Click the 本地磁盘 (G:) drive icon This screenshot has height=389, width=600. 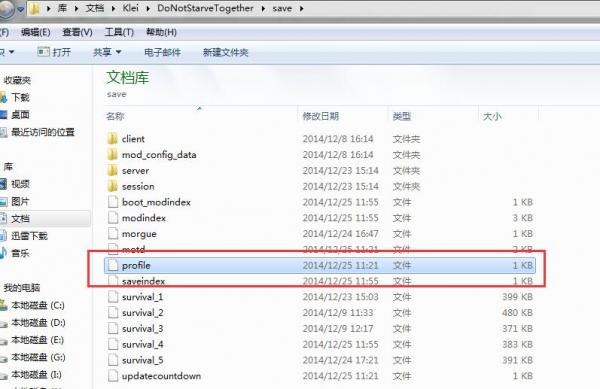click(3, 358)
